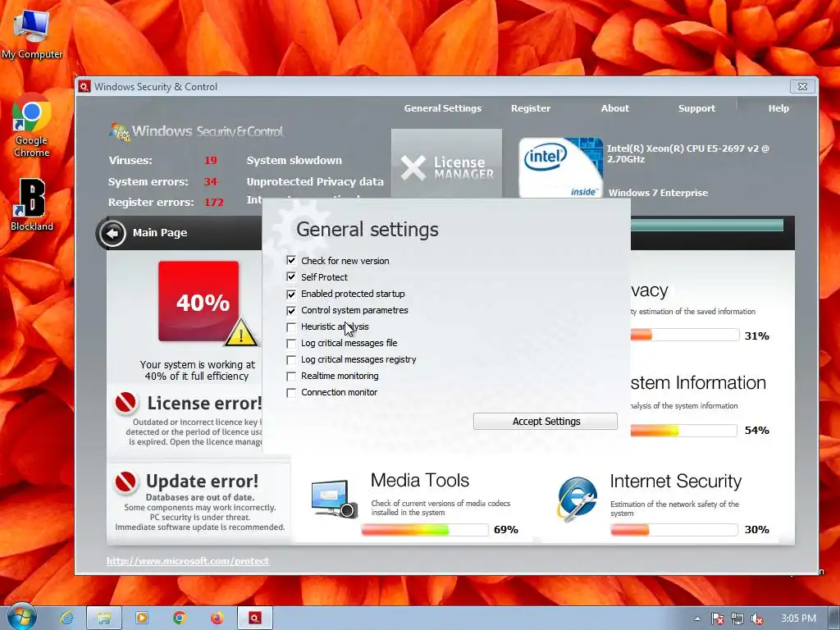Go back to Main Page

(x=160, y=232)
